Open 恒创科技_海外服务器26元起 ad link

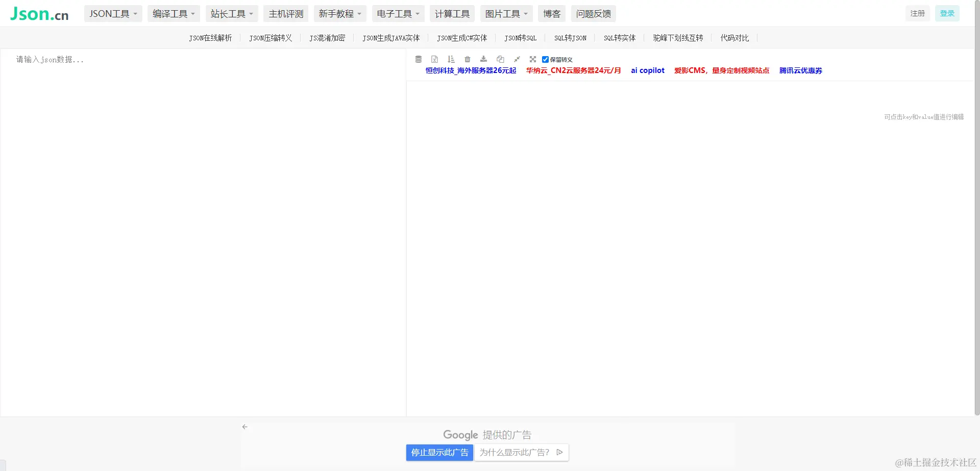pos(471,70)
